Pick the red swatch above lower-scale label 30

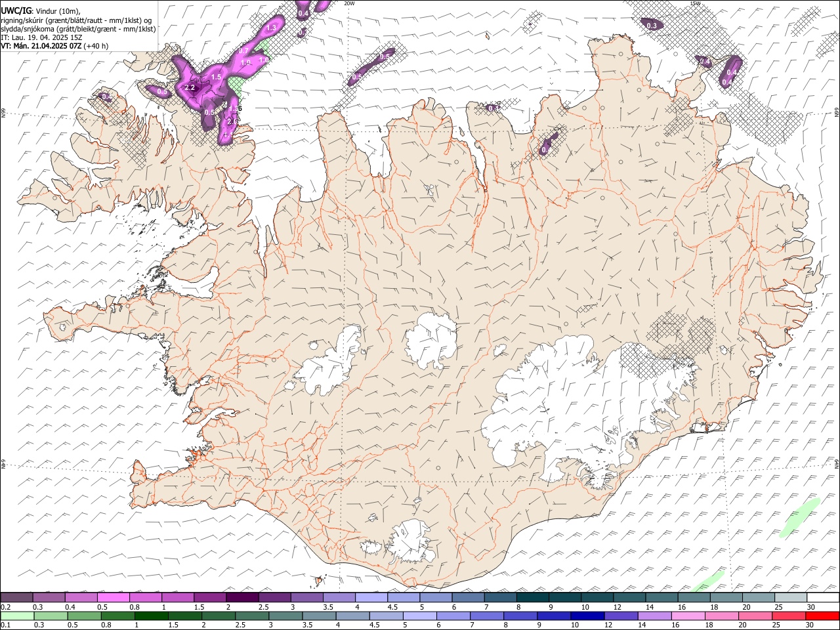pos(823,616)
